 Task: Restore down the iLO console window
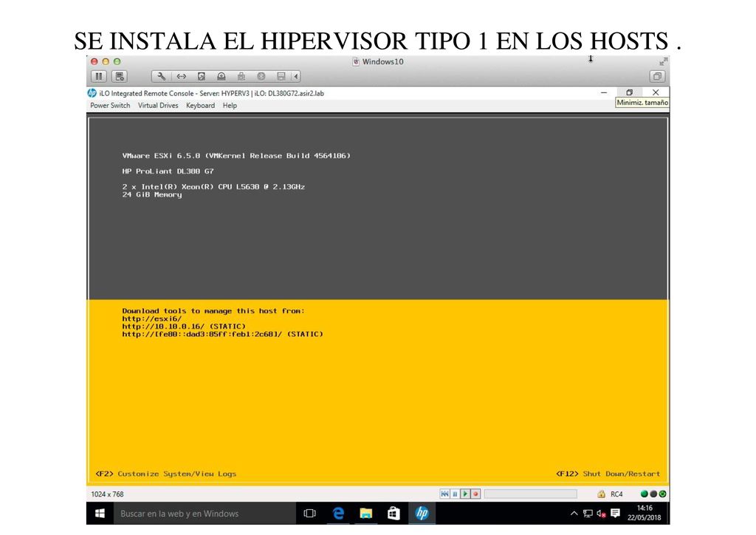[x=629, y=92]
